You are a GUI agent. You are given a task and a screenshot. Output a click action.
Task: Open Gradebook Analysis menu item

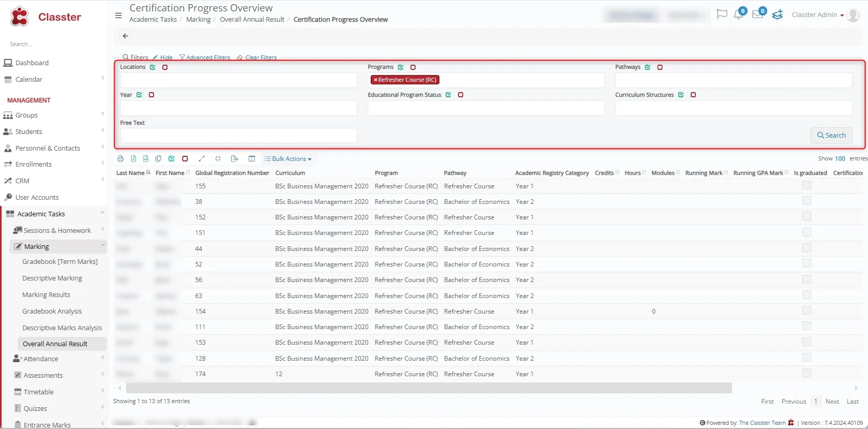tap(52, 312)
